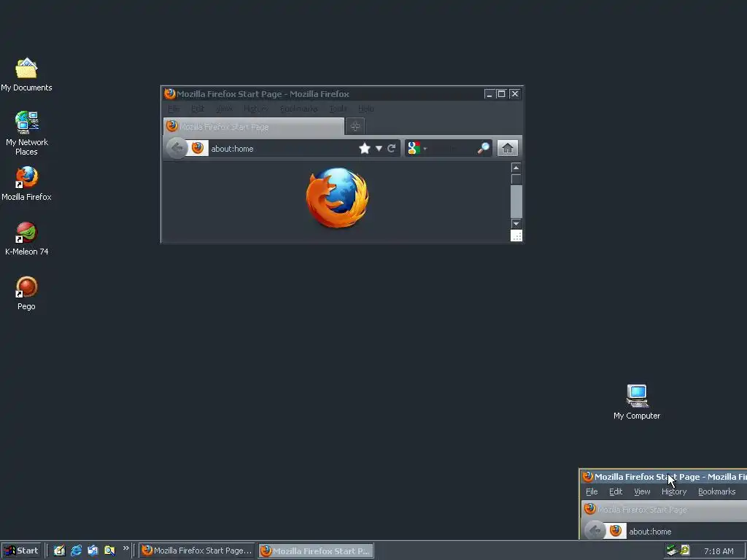
Task: Open Bookmarks menu in center Firefox window
Action: tap(298, 109)
